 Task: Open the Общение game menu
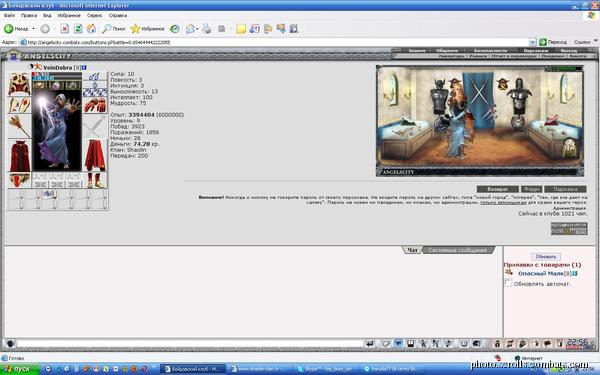point(447,51)
